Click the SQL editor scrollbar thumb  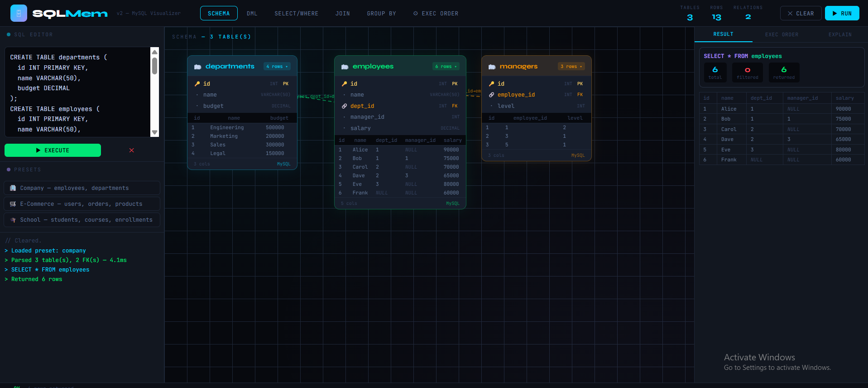click(x=154, y=66)
